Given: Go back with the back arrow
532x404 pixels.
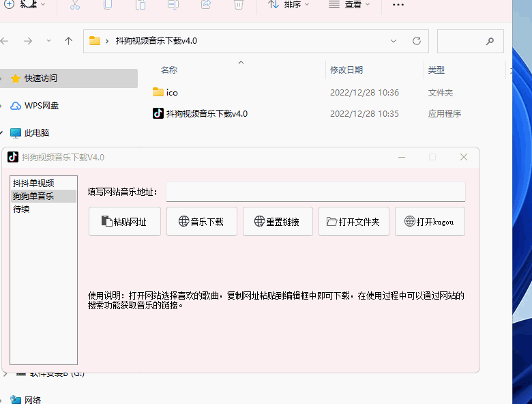Looking at the screenshot, I should 4,41.
